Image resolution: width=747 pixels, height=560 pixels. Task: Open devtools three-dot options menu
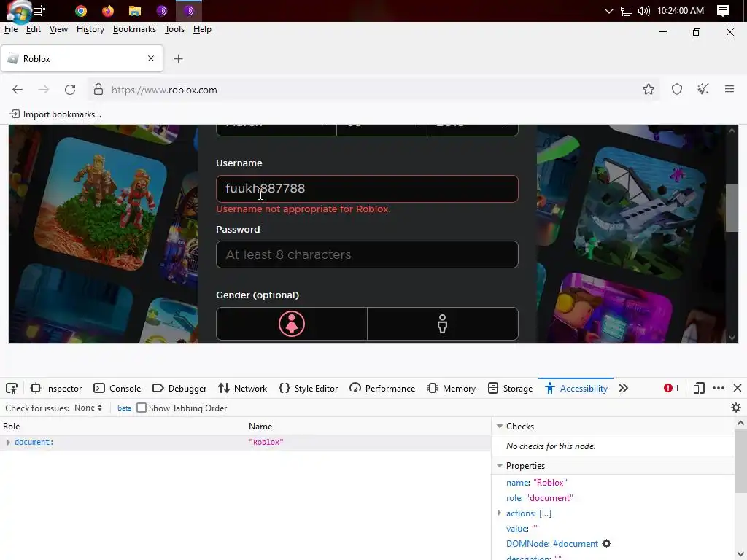click(719, 388)
